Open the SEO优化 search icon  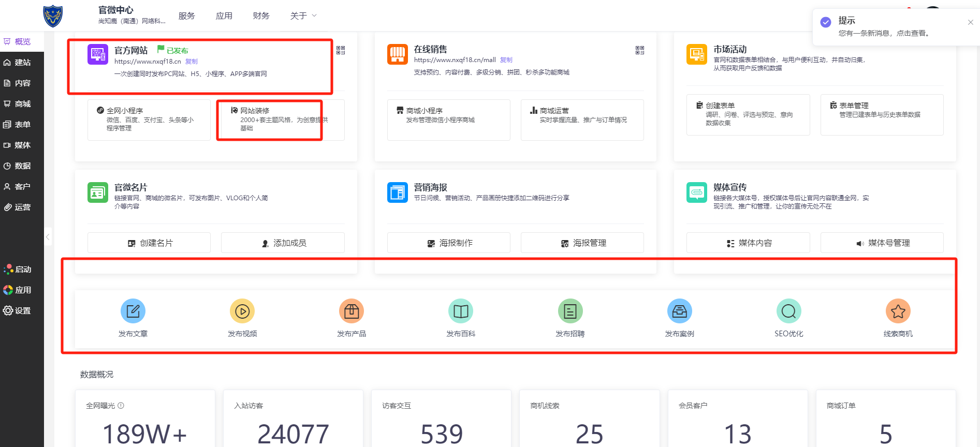(x=788, y=311)
